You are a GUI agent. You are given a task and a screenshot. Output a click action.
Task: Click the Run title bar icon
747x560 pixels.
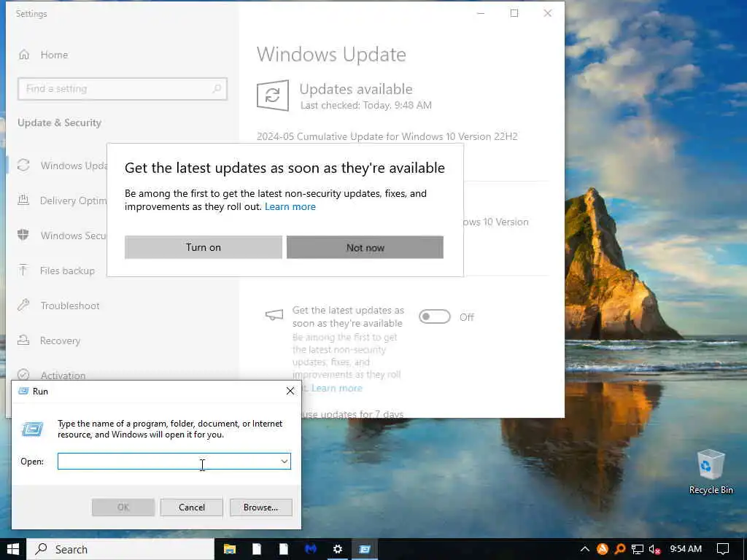23,391
